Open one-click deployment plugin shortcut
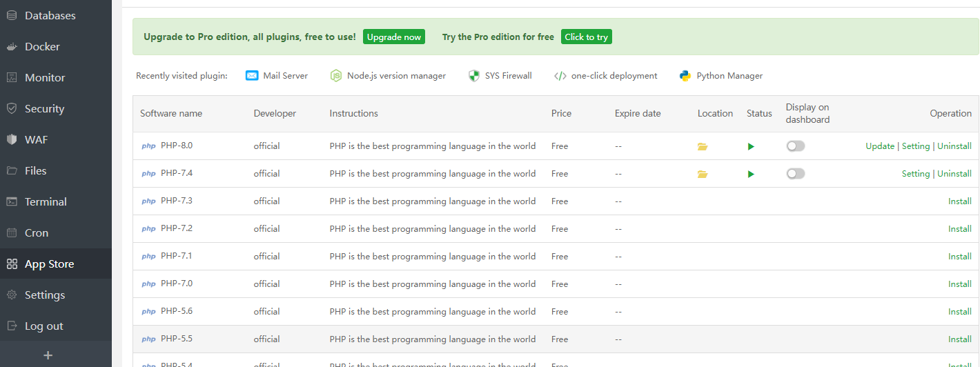980x367 pixels. 606,76
